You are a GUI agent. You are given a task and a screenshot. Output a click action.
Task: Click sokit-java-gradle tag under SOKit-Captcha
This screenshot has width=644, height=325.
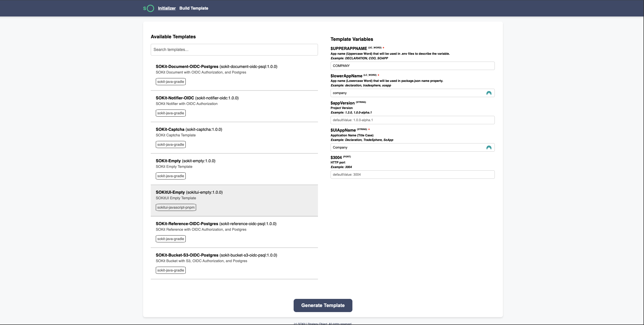tap(171, 145)
